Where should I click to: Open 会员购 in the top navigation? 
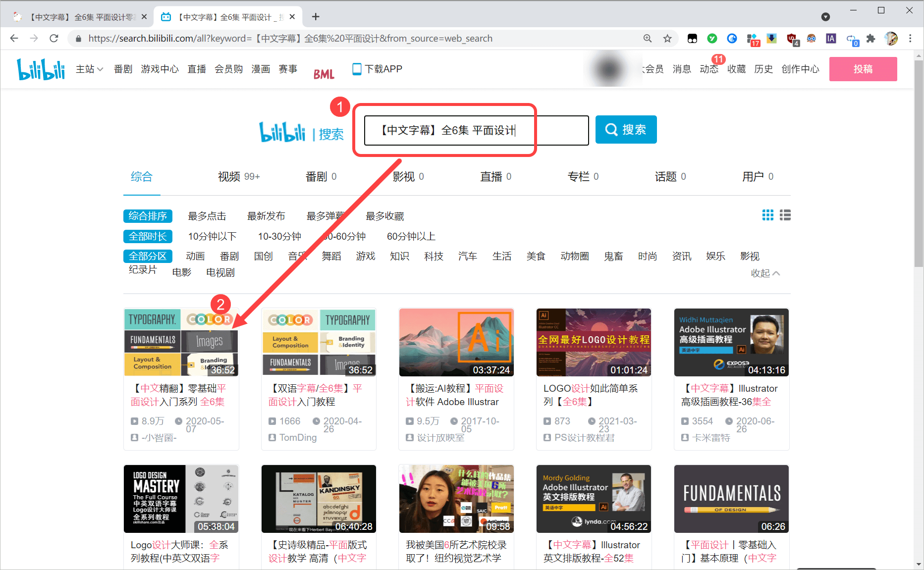click(228, 69)
